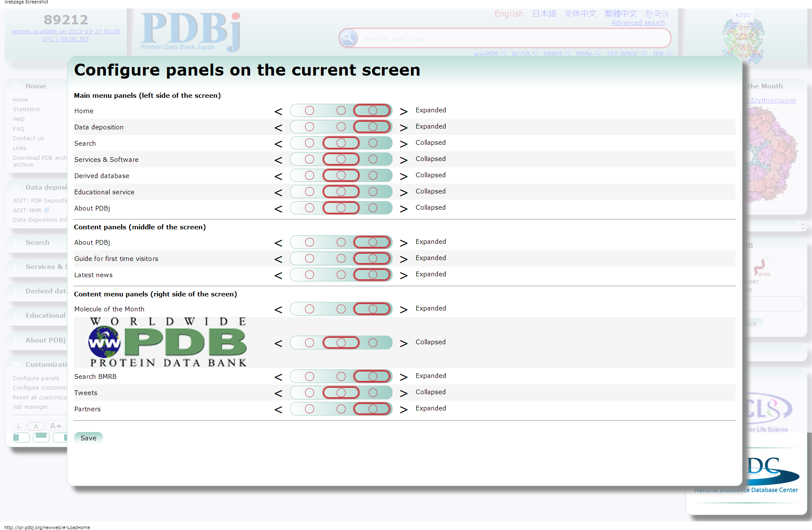
Task: Click the right arrow for the main menu About PDBj row
Action: (x=404, y=209)
